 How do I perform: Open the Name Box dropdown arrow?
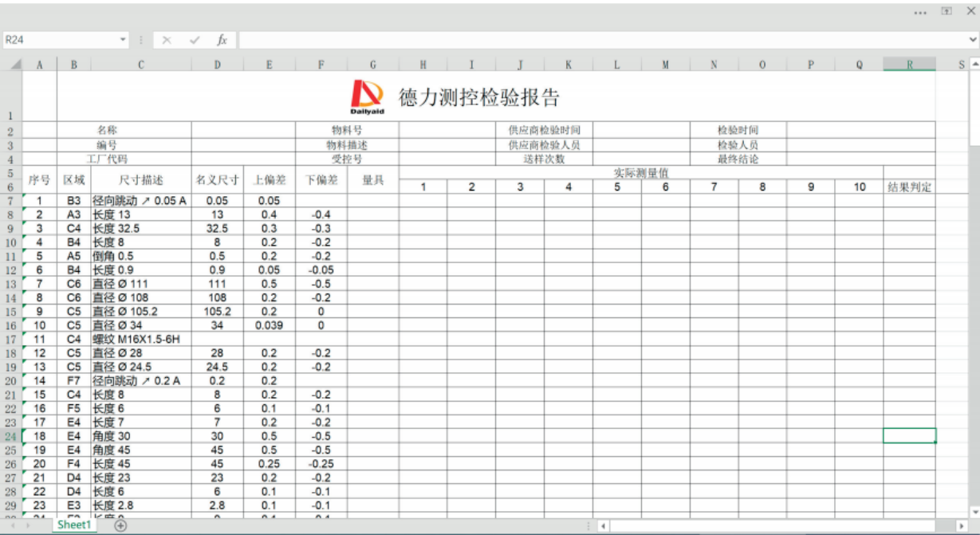point(123,38)
